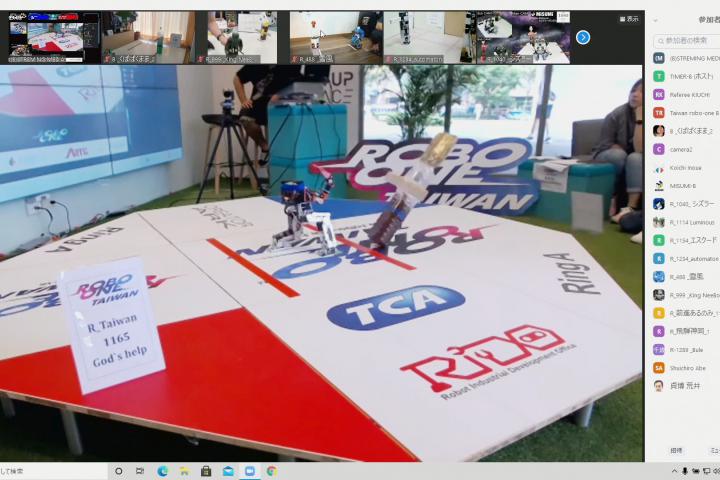Show hidden system tray icons
This screenshot has height=480, width=720.
point(674,471)
